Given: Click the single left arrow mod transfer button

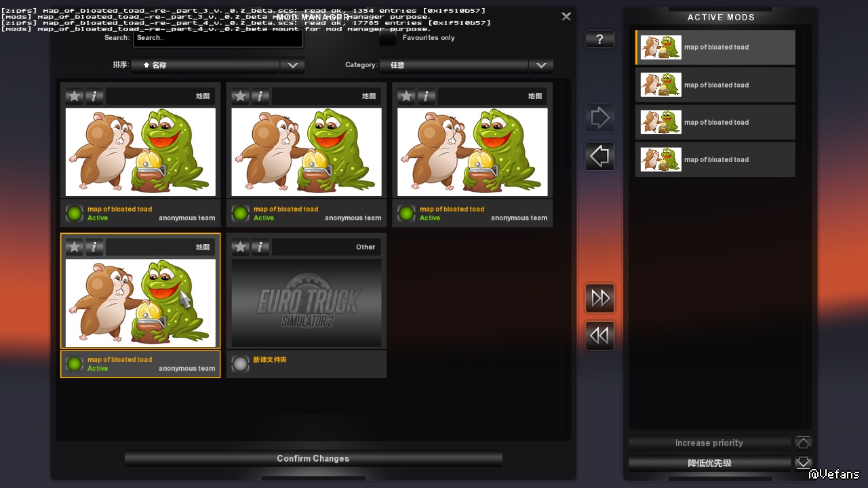Looking at the screenshot, I should tap(600, 157).
